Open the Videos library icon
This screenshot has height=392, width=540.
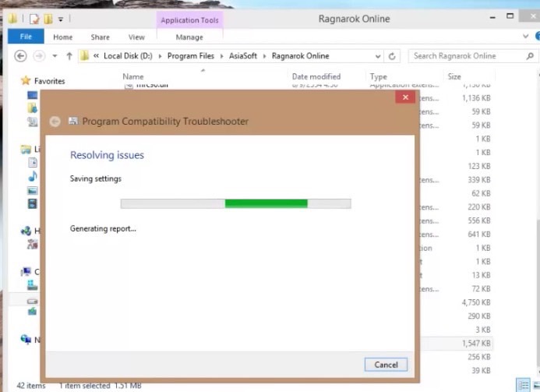(x=33, y=203)
